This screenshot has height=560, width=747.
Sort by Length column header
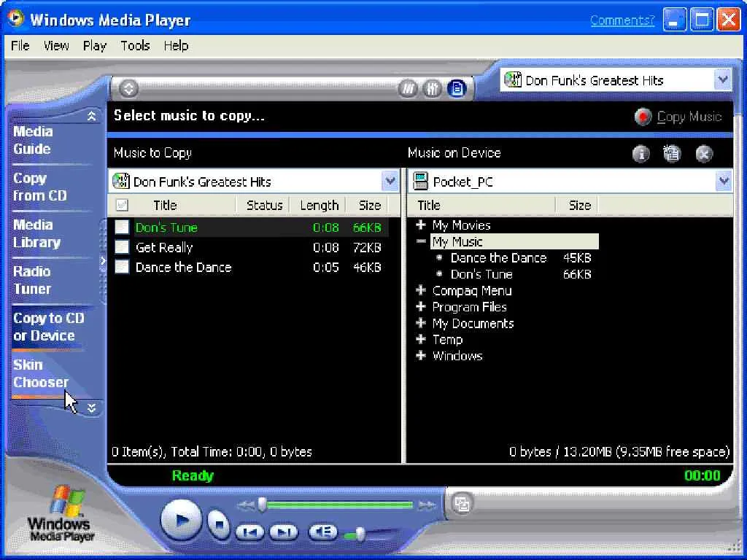319,205
